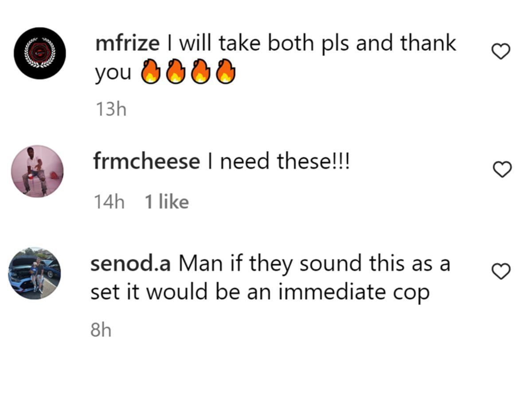Open mfrize's black laurel profile picture

point(39,53)
